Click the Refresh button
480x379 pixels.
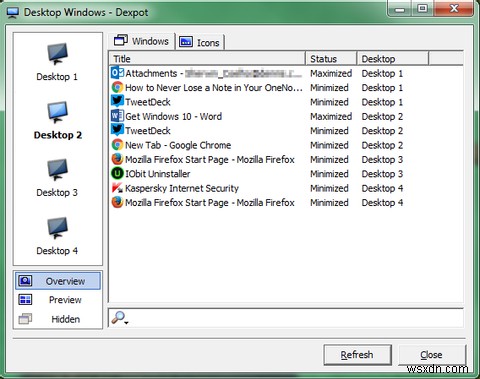click(x=357, y=355)
